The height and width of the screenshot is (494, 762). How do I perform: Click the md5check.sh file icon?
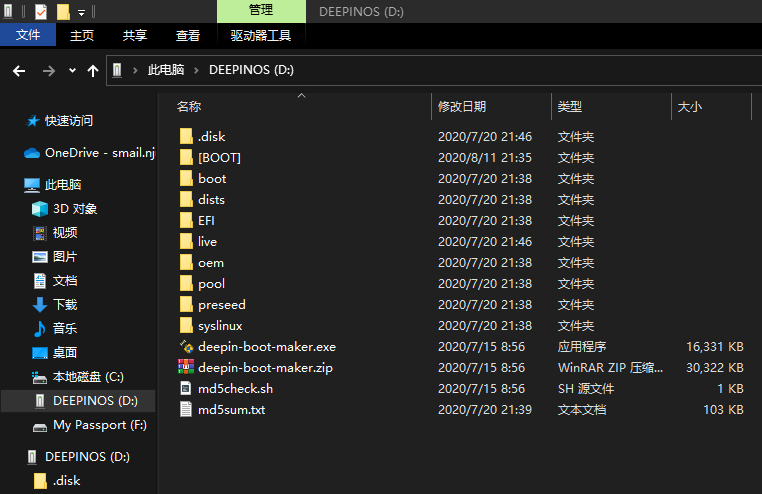point(186,389)
